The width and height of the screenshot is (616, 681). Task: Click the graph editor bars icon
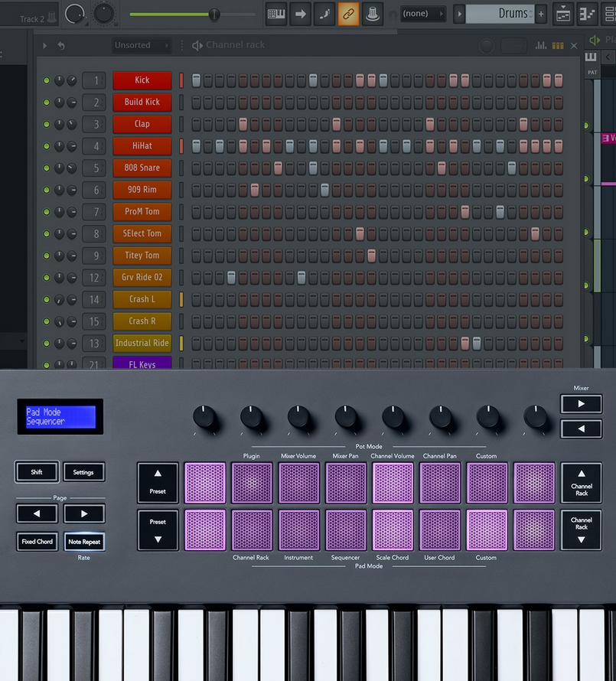tap(540, 45)
